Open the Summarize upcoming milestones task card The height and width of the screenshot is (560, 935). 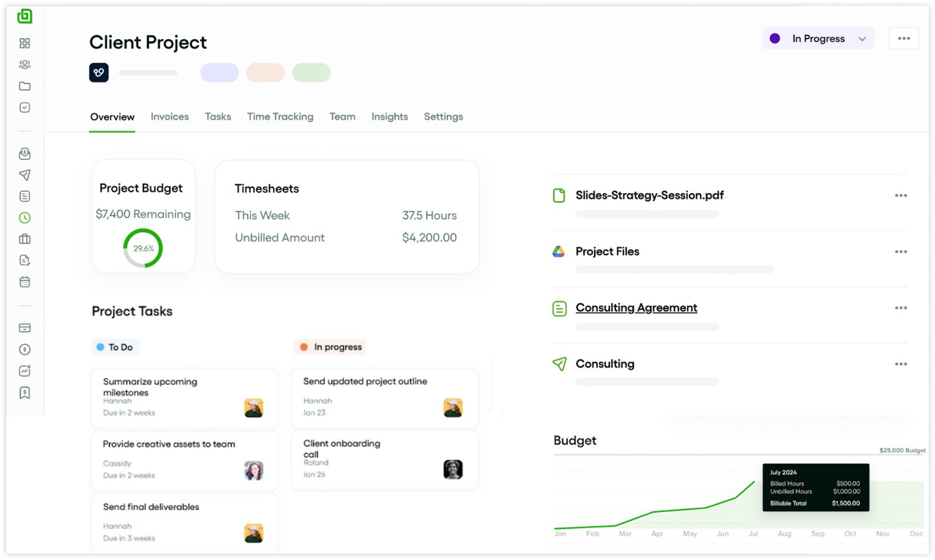click(x=185, y=398)
